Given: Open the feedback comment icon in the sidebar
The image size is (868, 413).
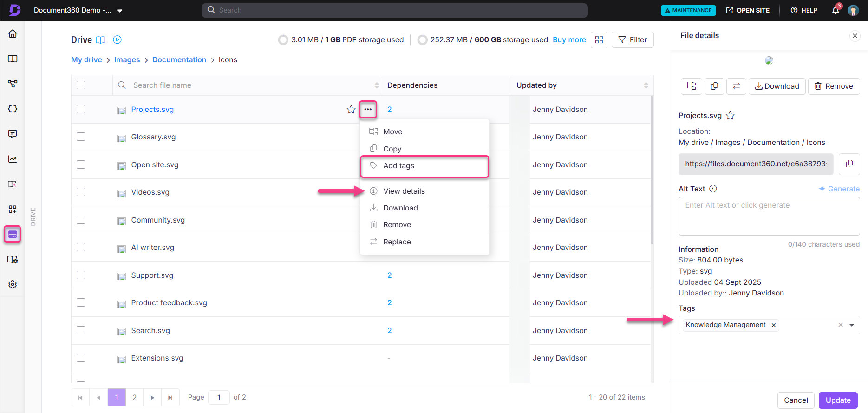Looking at the screenshot, I should pos(13,134).
